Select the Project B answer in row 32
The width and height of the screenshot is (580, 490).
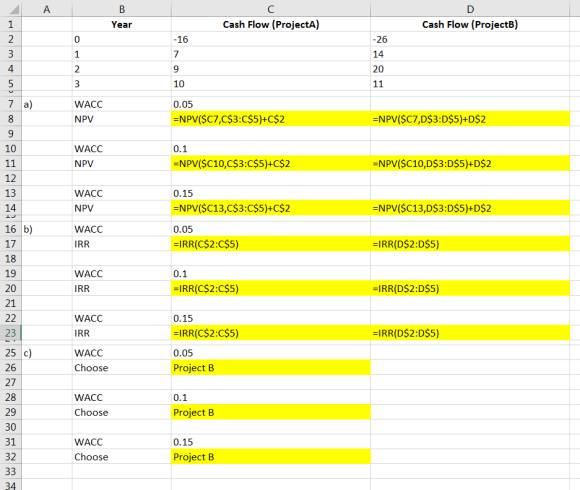[x=271, y=456]
